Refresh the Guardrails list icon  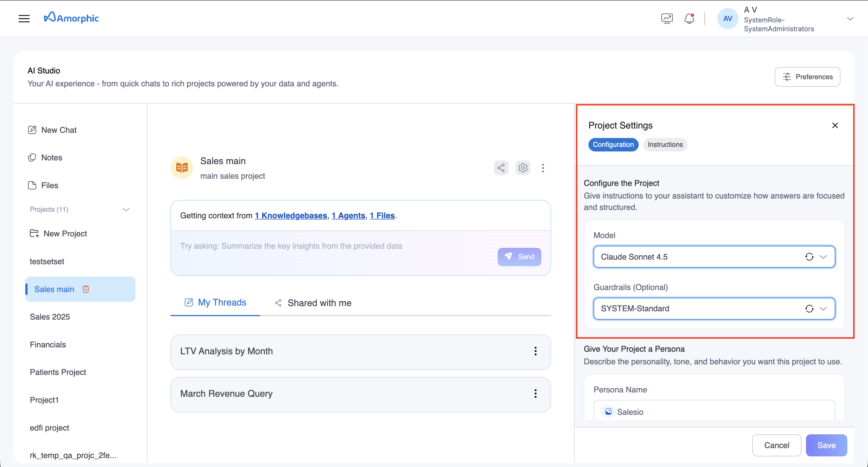(809, 309)
